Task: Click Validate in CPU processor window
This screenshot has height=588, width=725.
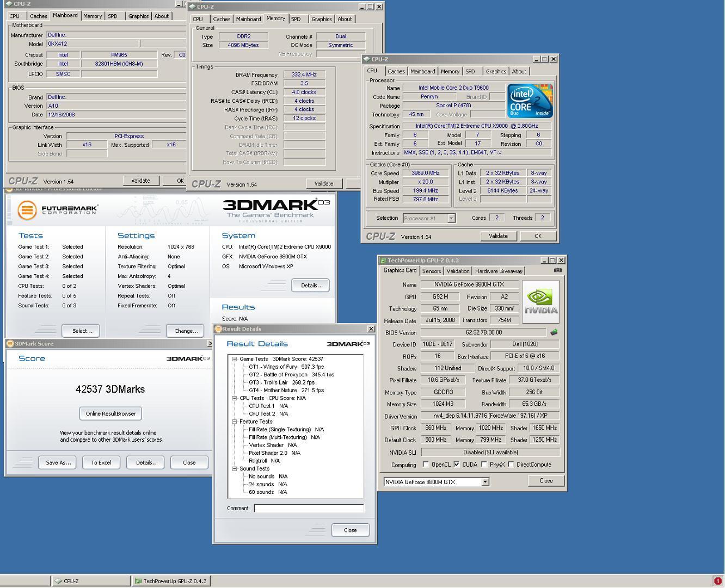Action: point(498,236)
